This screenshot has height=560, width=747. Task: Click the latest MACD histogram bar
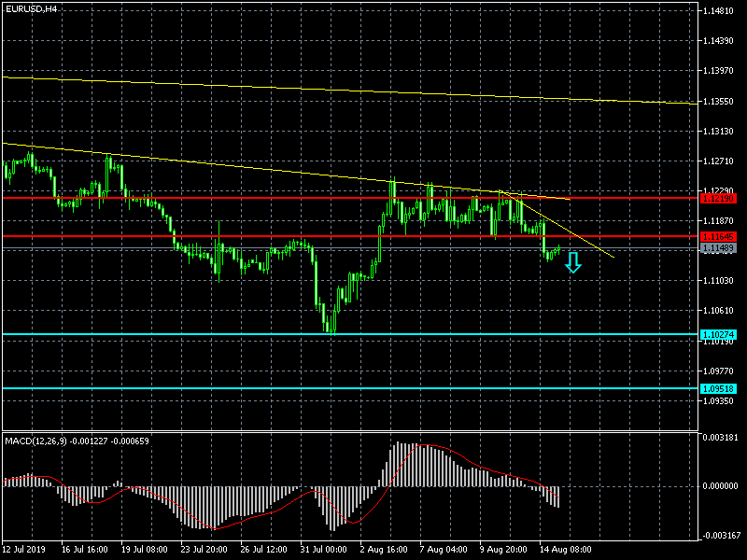(x=557, y=497)
